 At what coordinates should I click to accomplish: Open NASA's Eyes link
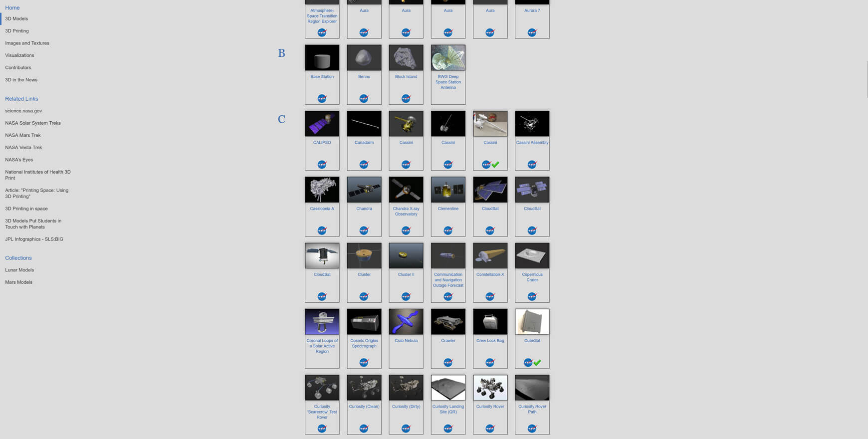[x=19, y=160]
